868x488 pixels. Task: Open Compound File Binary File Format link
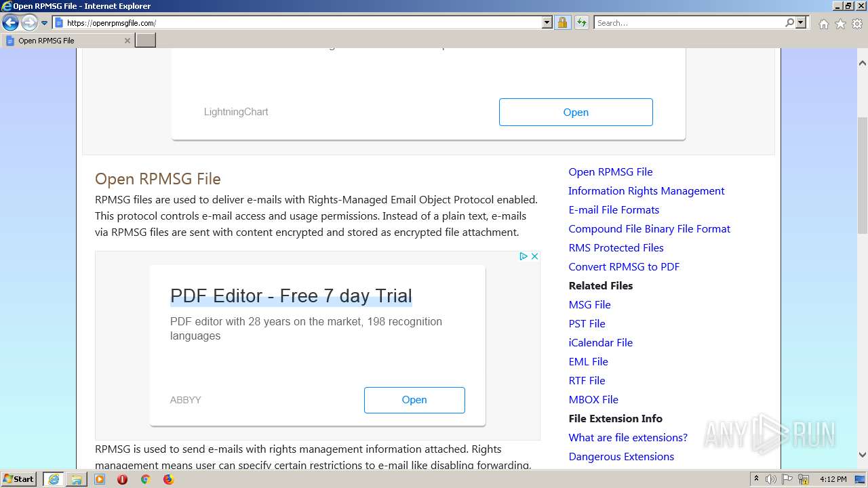point(649,229)
